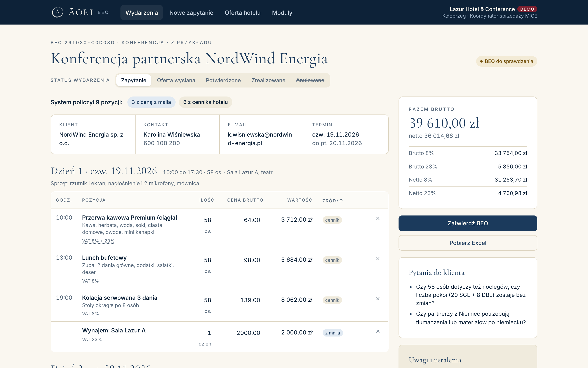Delete the Kolacja serwowana 3 dania row
This screenshot has height=368, width=588.
pos(378,299)
